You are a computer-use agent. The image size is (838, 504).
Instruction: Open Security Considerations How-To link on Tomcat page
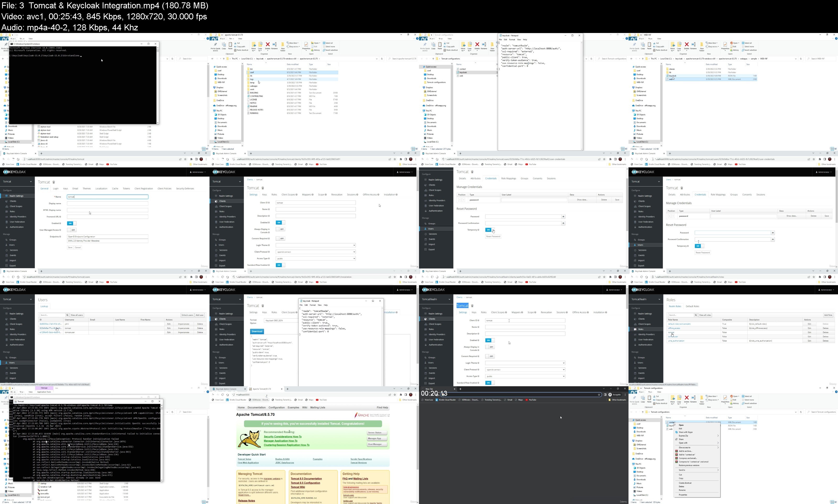coord(283,437)
